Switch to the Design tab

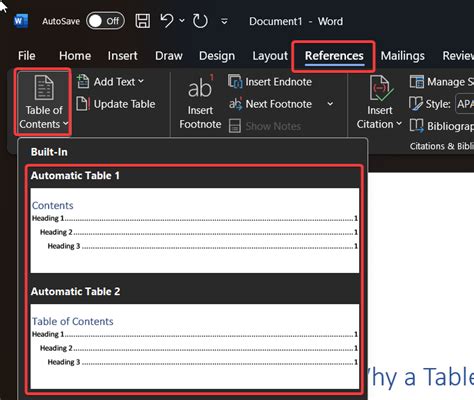[x=217, y=56]
